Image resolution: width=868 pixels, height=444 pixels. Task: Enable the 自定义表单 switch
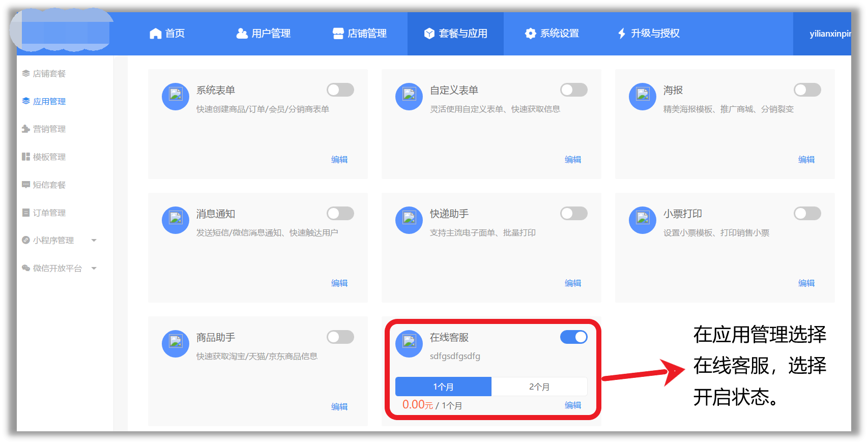pyautogui.click(x=574, y=90)
